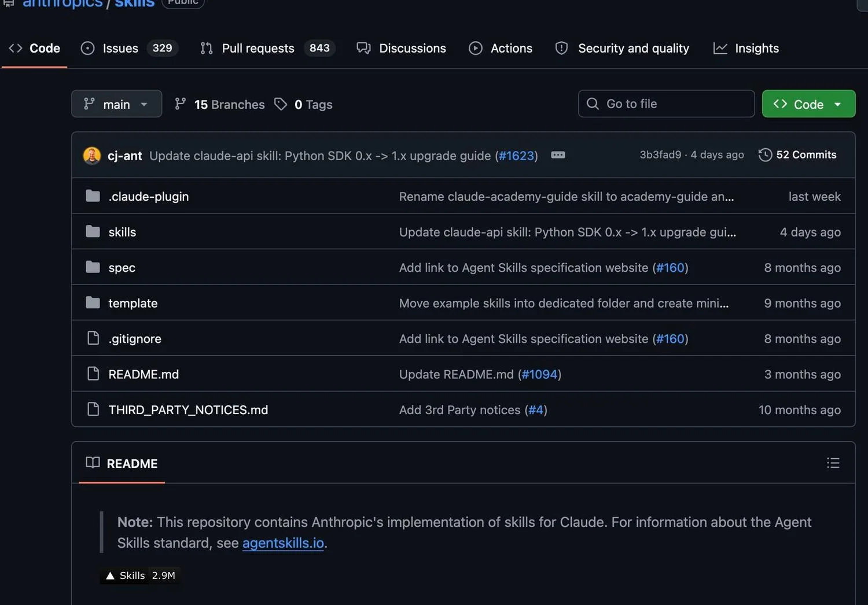View the 15 Branches link

[x=220, y=104]
